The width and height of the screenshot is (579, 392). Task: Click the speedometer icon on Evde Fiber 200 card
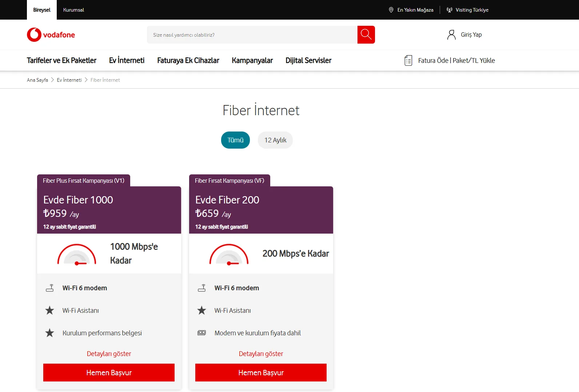pos(229,254)
